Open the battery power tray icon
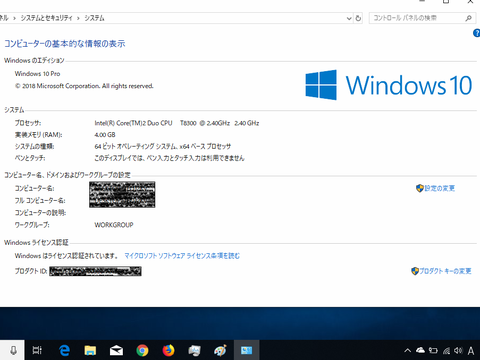 click(433, 350)
